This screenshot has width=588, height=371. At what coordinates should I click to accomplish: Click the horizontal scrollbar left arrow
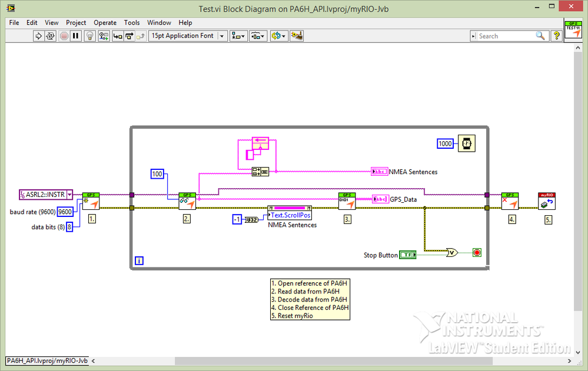click(x=94, y=361)
